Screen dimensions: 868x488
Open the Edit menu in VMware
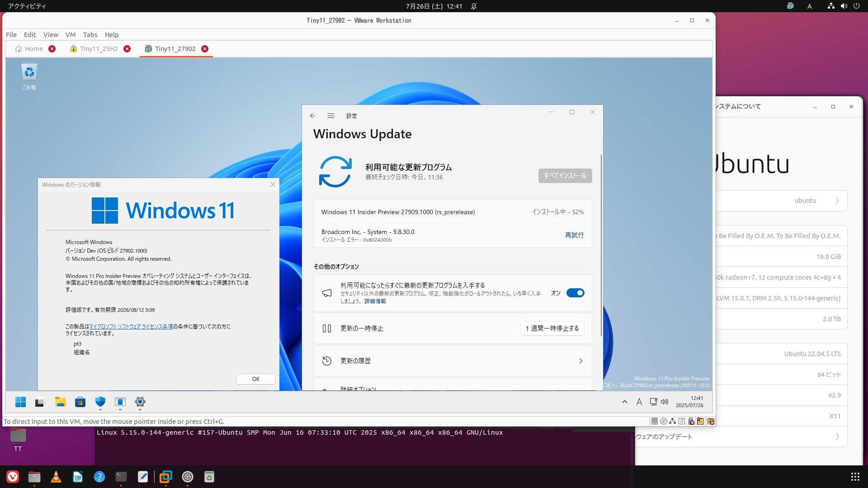click(x=30, y=35)
